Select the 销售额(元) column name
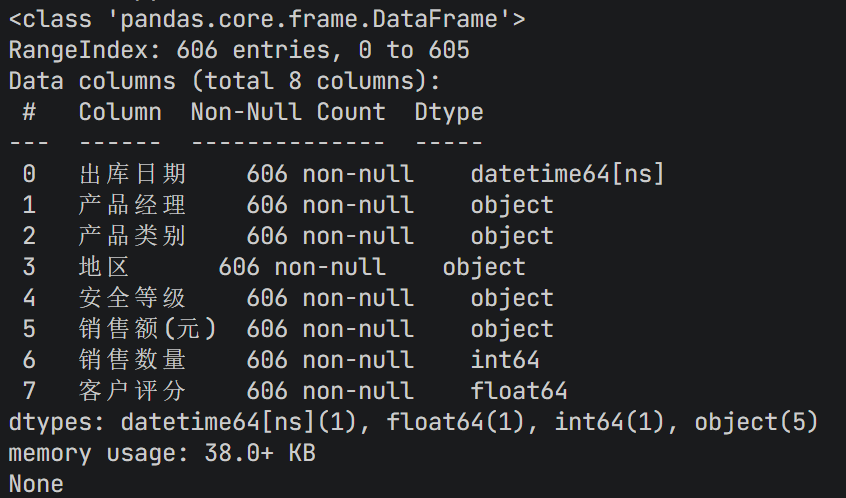 tap(148, 329)
